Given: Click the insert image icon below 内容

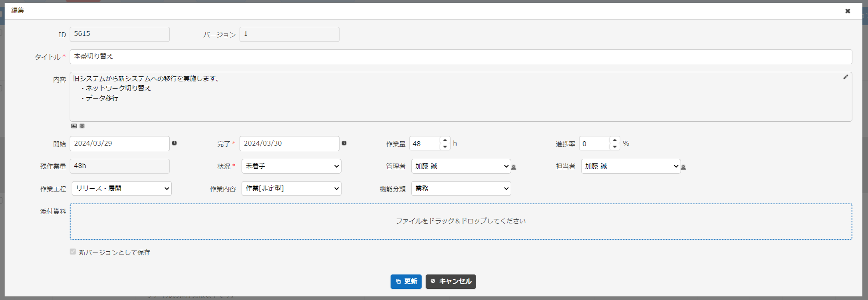Looking at the screenshot, I should (x=74, y=126).
